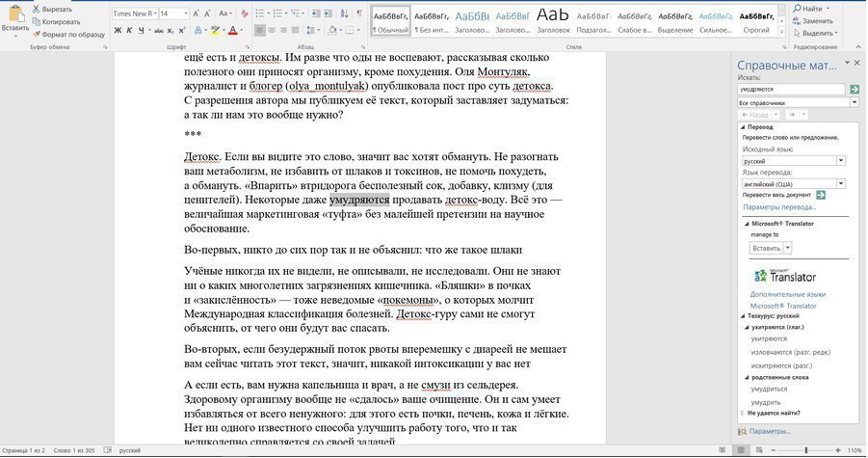This screenshot has height=458, width=868.
Task: Click the large Вставить paste button
Action: [15, 21]
